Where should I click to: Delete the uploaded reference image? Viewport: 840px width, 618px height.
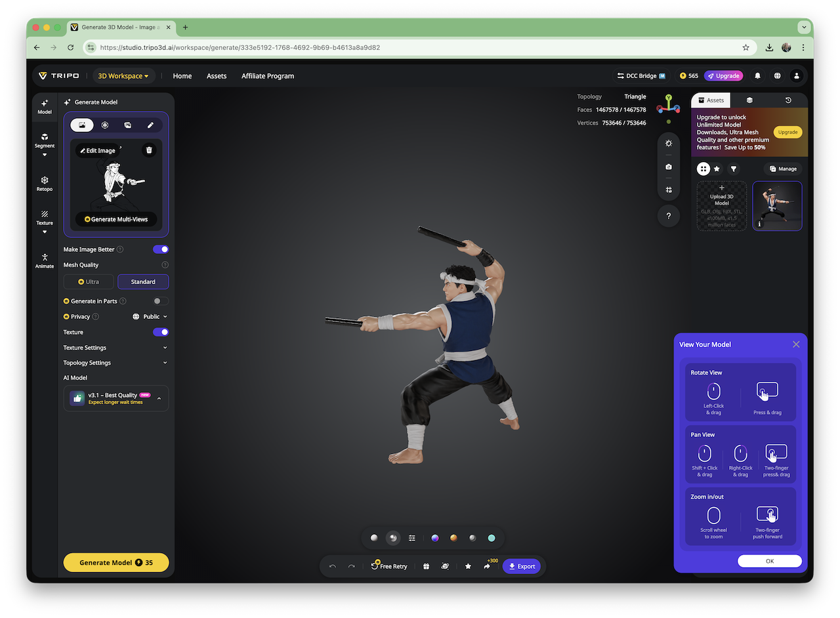[149, 150]
